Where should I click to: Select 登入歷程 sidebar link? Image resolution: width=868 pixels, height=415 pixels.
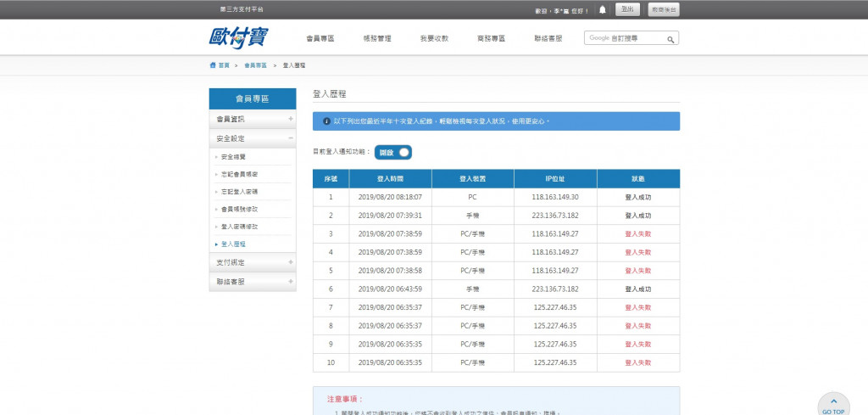tap(233, 244)
